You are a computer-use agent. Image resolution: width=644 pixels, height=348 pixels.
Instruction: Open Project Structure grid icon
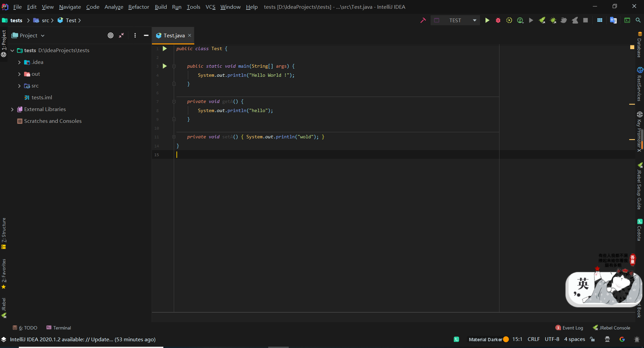600,20
